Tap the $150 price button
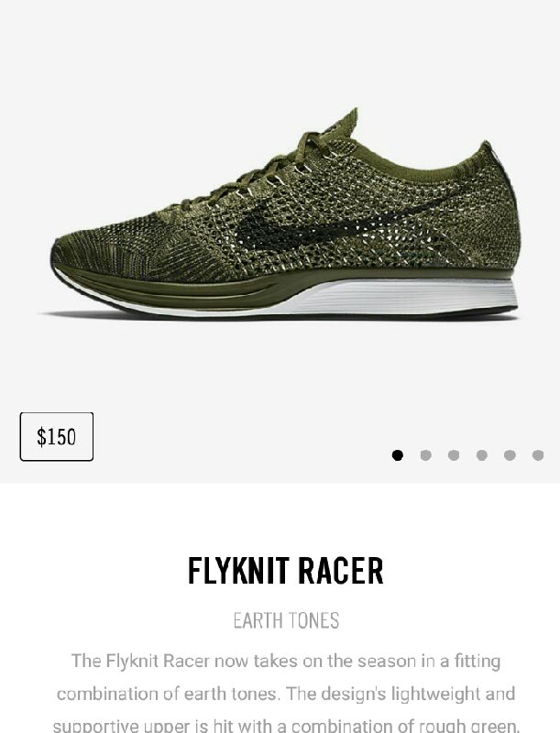560x733 pixels. point(57,437)
